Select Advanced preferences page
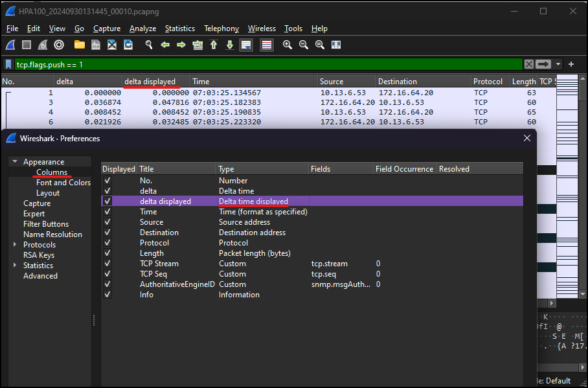 [x=40, y=276]
